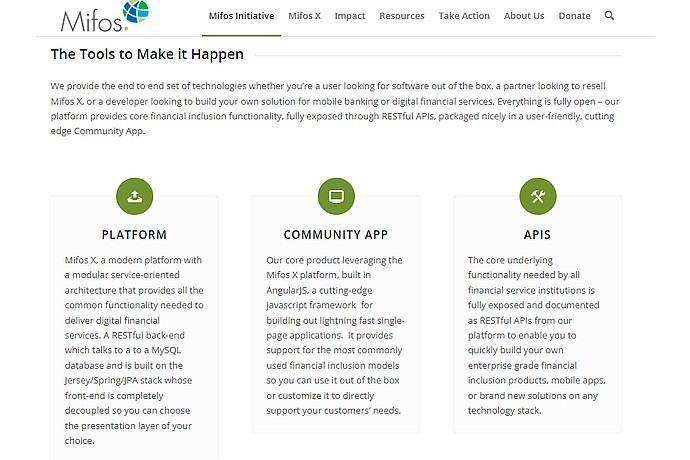Screen dimensions: 690x460
Task: Click the Community App description mentioning AngularJS
Action: (x=335, y=335)
